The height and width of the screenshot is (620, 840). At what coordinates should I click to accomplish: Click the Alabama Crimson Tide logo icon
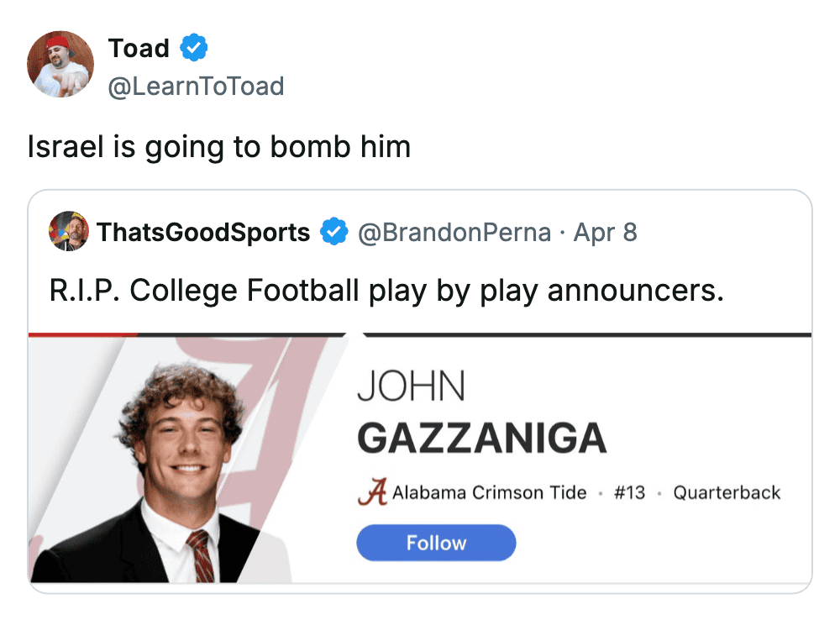click(372, 492)
